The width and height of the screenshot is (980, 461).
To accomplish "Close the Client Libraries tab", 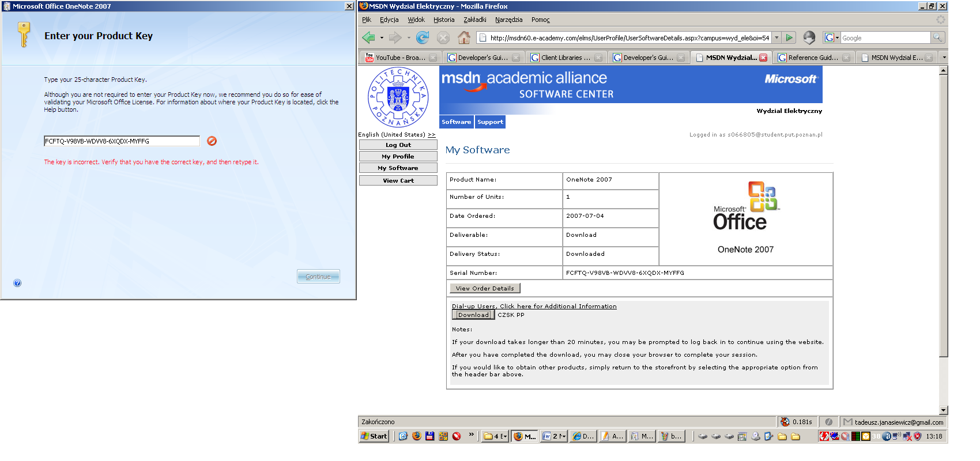I will [598, 58].
